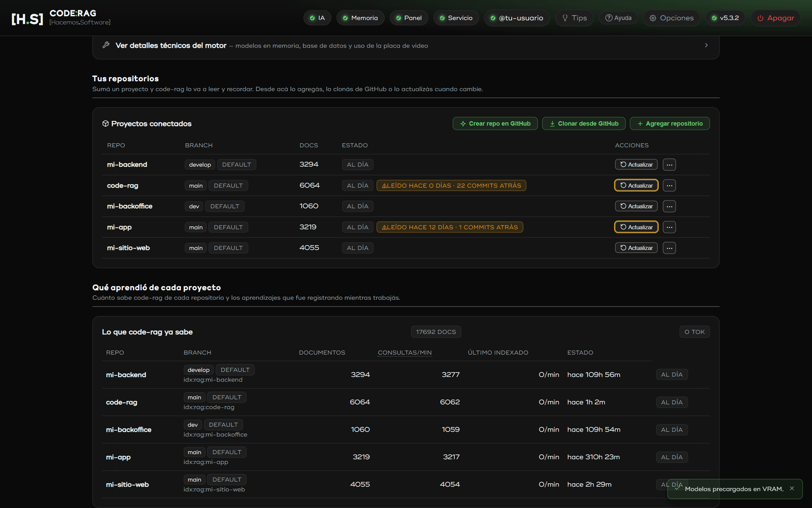Click the CONSULTAS/MIN column header

tap(405, 353)
